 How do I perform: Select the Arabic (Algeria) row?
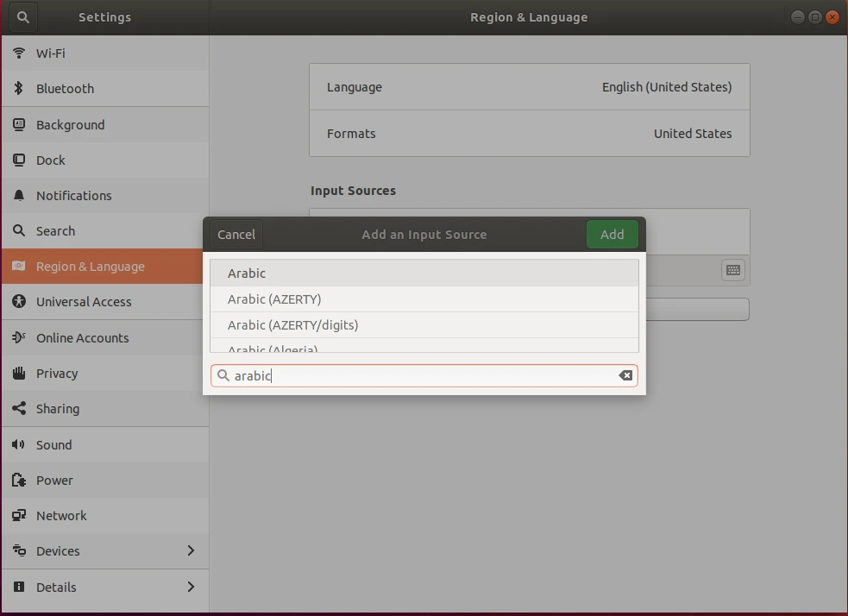(x=424, y=345)
